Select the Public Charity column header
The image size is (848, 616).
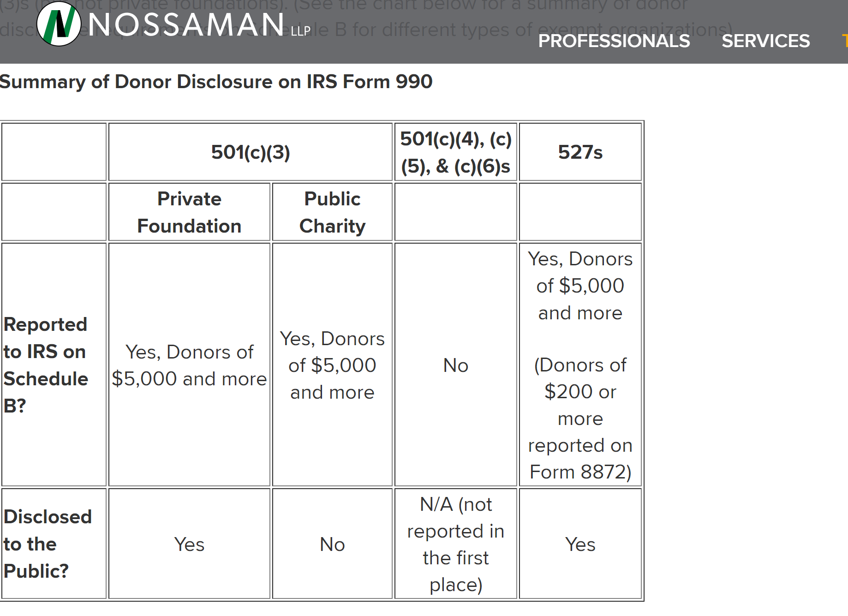pyautogui.click(x=332, y=212)
